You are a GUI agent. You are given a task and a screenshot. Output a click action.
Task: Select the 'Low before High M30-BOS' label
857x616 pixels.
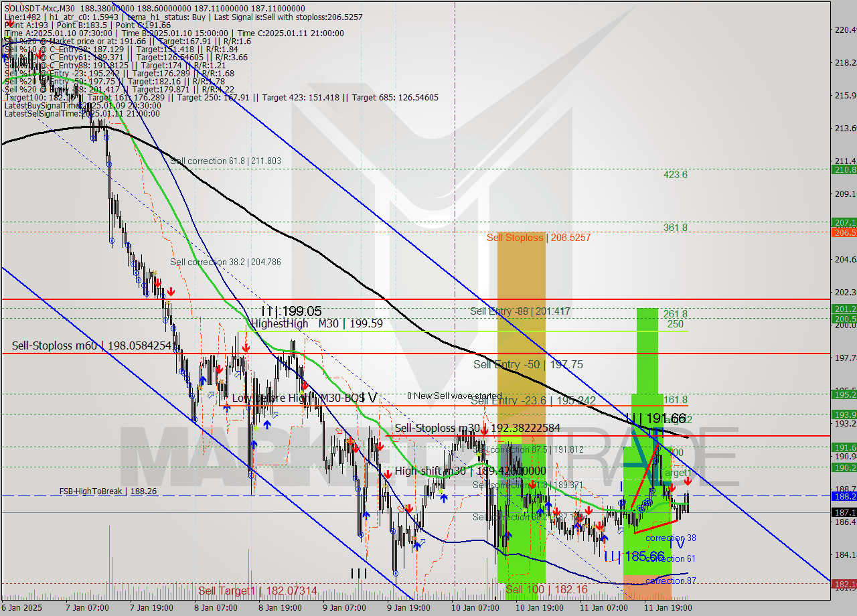pyautogui.click(x=298, y=398)
